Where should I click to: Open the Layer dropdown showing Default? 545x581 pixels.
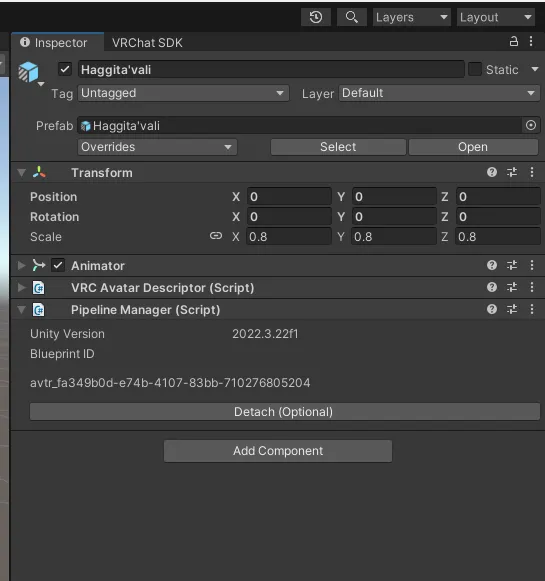tap(439, 93)
